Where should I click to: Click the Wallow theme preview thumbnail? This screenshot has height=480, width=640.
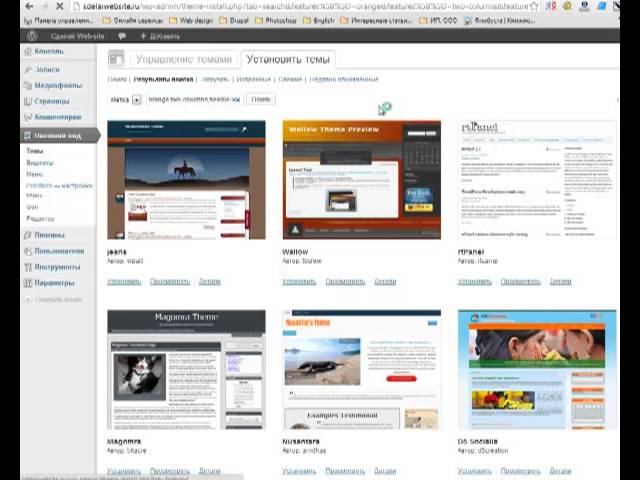(362, 180)
